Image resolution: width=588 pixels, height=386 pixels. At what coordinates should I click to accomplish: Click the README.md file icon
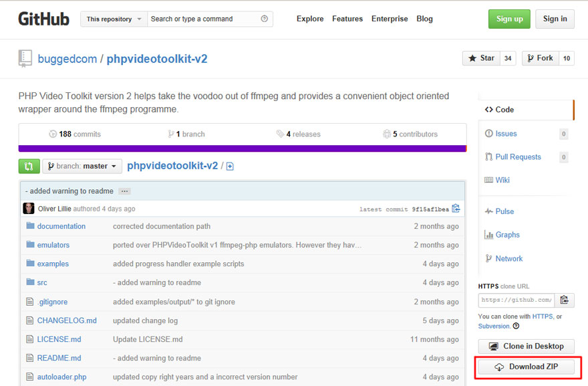(x=29, y=358)
